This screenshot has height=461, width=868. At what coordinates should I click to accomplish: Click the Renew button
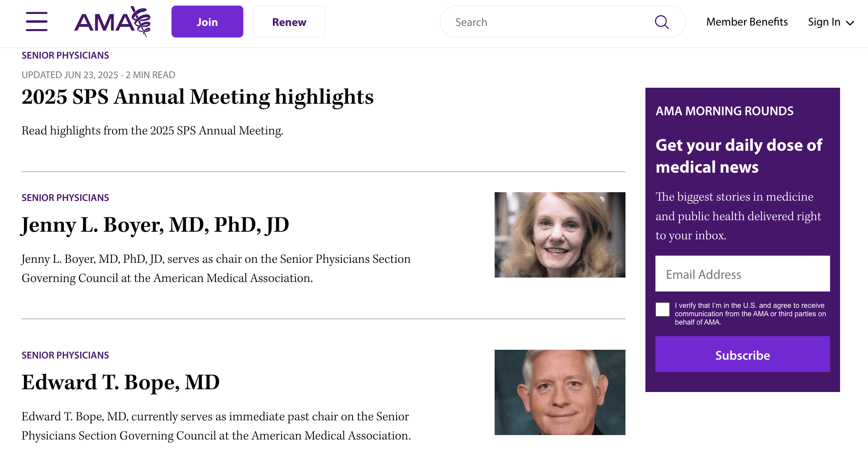pos(289,22)
